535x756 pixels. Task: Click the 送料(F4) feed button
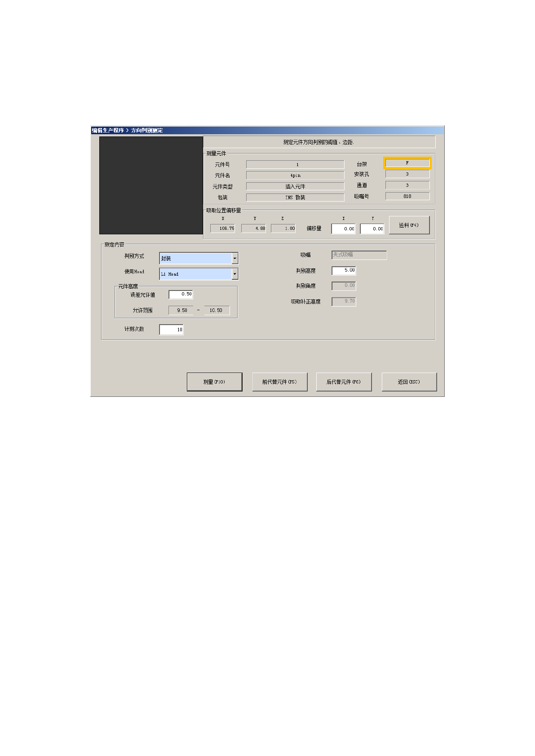tap(409, 225)
